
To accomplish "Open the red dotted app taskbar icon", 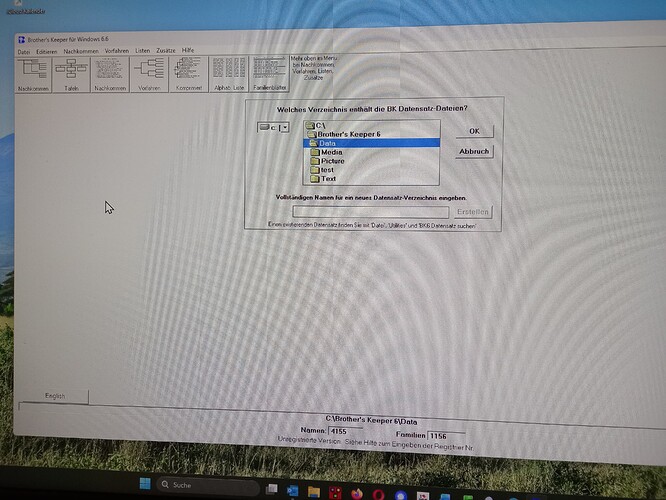I will point(336,493).
